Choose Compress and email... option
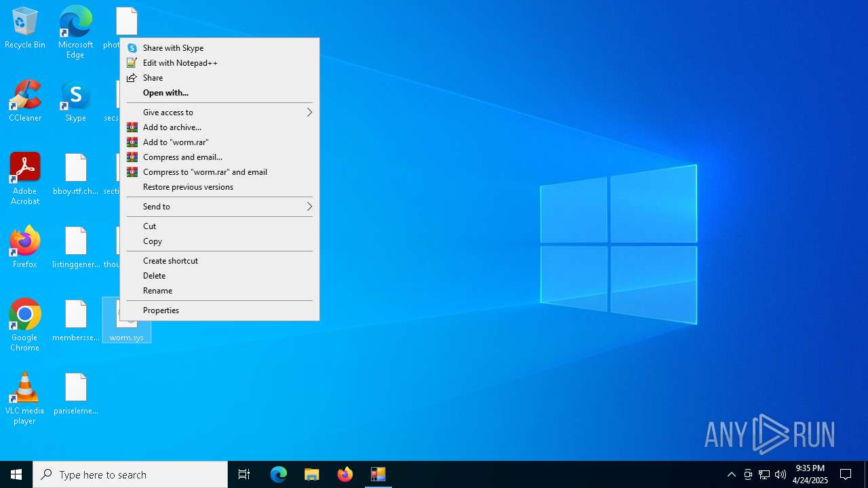The height and width of the screenshot is (488, 868). tap(220, 157)
